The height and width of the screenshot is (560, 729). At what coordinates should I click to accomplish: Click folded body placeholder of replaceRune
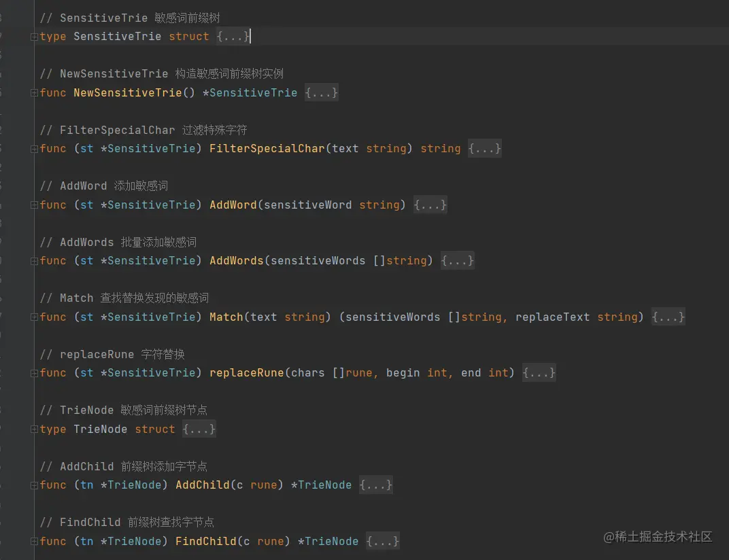point(539,372)
